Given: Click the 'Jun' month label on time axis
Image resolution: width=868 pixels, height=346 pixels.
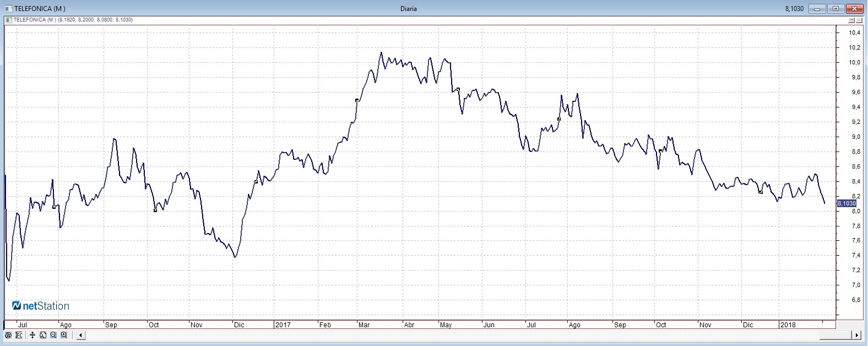Looking at the screenshot, I should [x=489, y=325].
